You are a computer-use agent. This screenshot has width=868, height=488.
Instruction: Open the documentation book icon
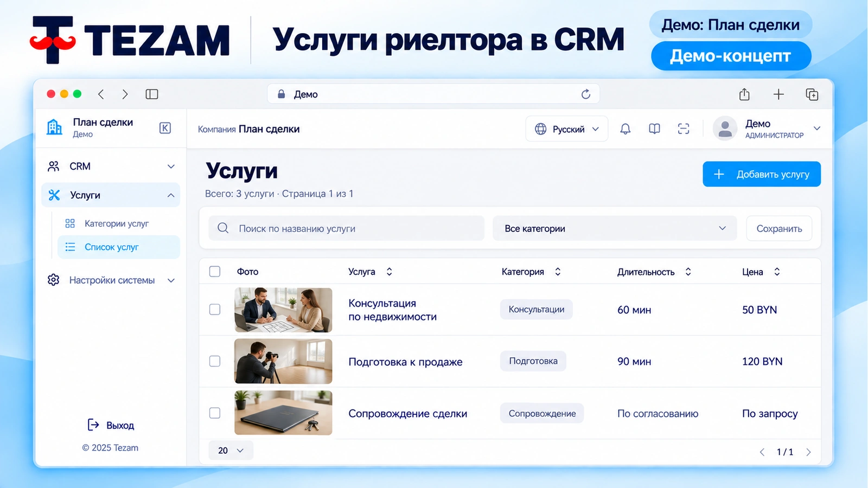click(655, 129)
